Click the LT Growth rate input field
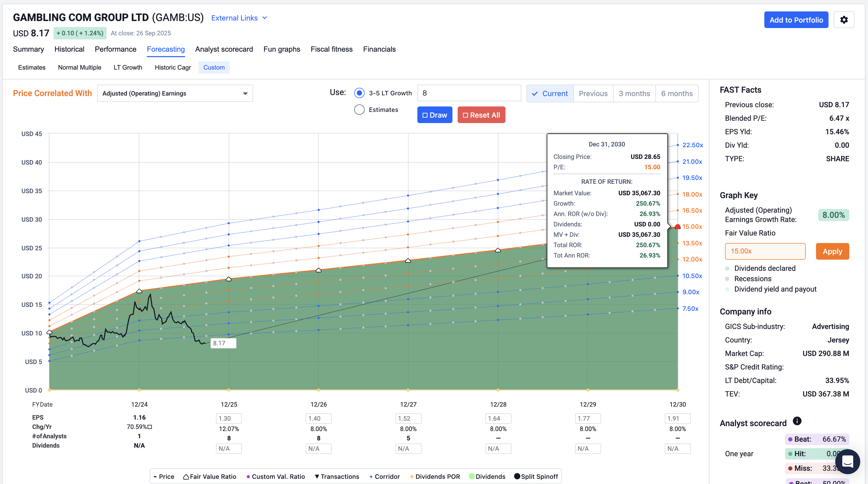 (469, 93)
